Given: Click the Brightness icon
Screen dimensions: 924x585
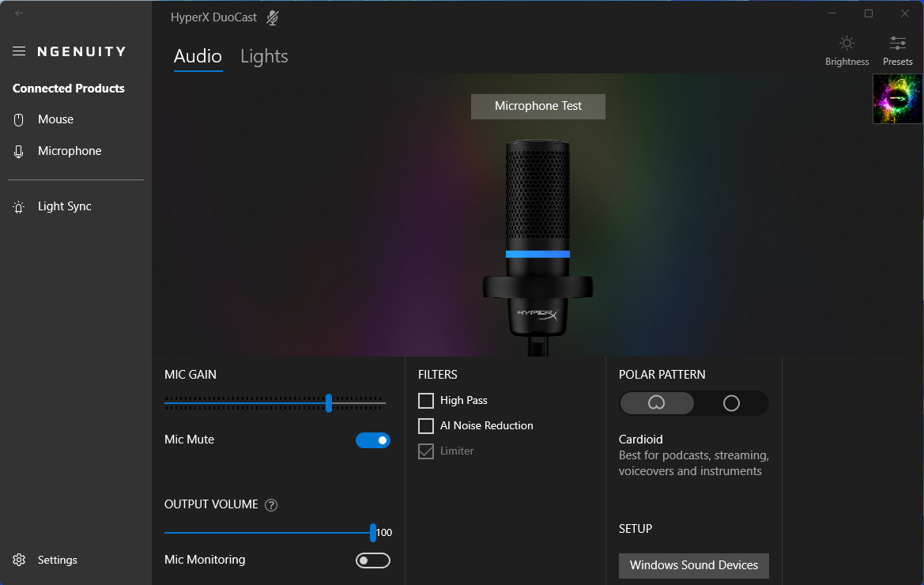Looking at the screenshot, I should coord(847,43).
